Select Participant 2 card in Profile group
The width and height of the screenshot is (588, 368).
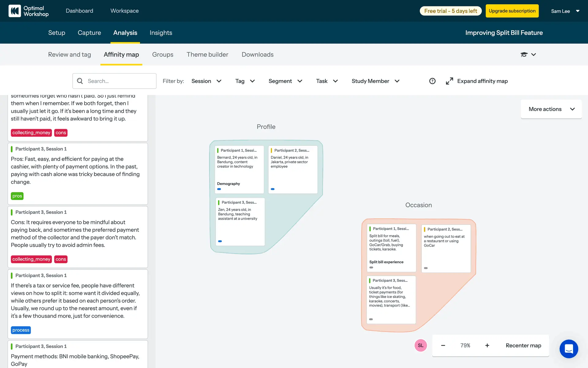point(293,169)
